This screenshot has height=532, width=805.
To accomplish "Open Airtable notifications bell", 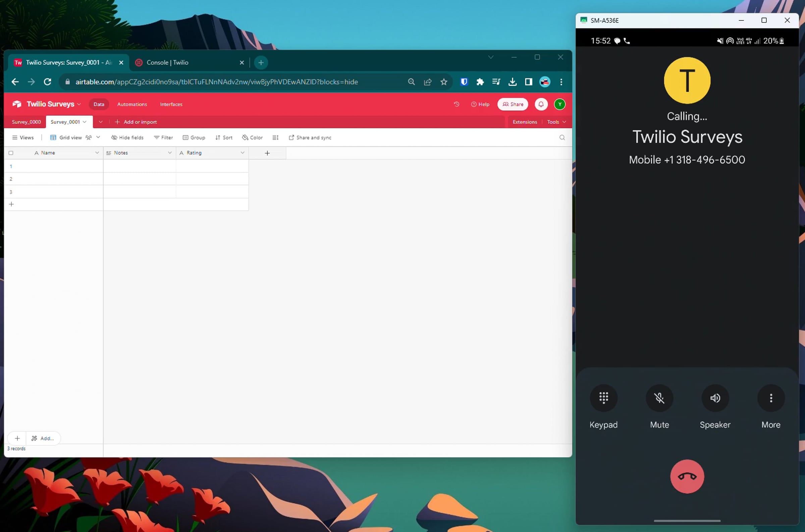I will (541, 104).
